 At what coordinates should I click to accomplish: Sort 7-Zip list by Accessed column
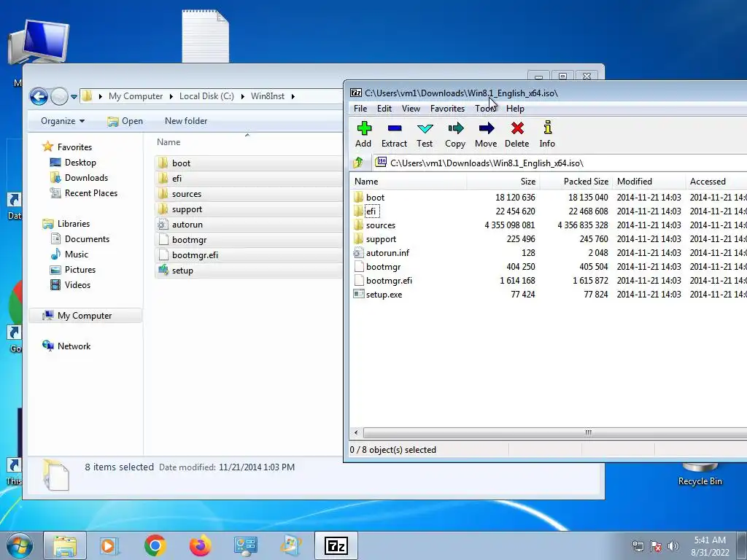pyautogui.click(x=716, y=182)
